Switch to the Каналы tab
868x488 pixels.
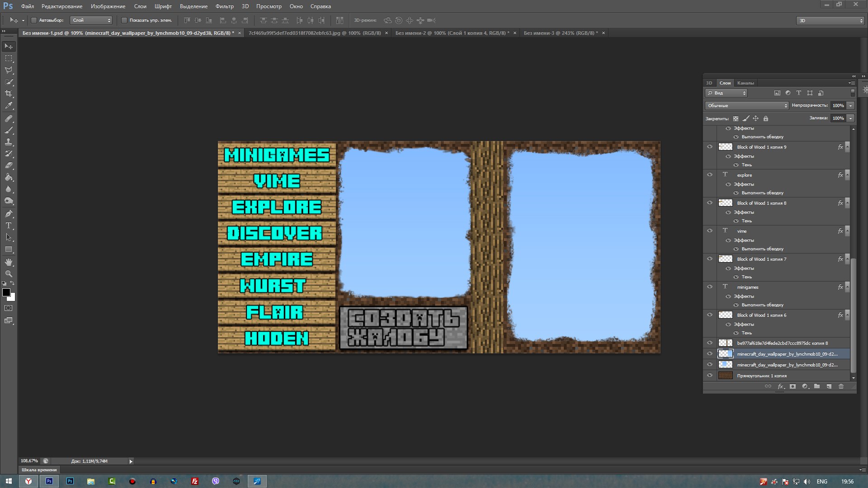(x=745, y=83)
